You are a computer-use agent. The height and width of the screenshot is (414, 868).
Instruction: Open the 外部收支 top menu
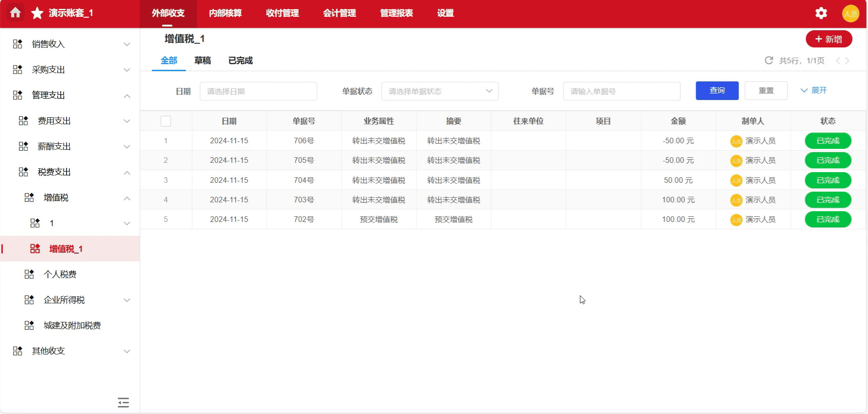[168, 13]
